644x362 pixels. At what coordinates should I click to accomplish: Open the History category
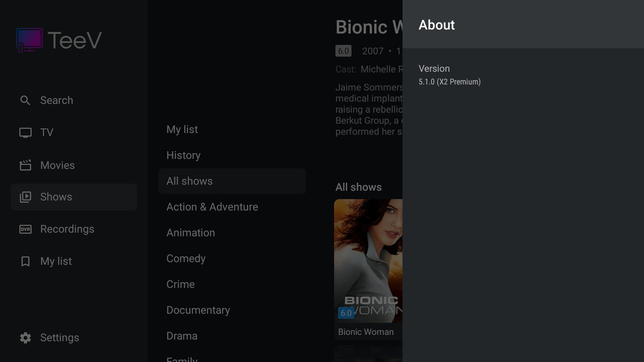point(184,155)
